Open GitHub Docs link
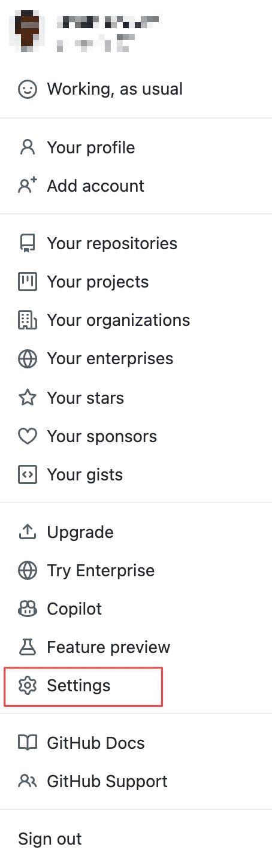Screen dimensions: 272x868 pyautogui.click(x=136, y=743)
